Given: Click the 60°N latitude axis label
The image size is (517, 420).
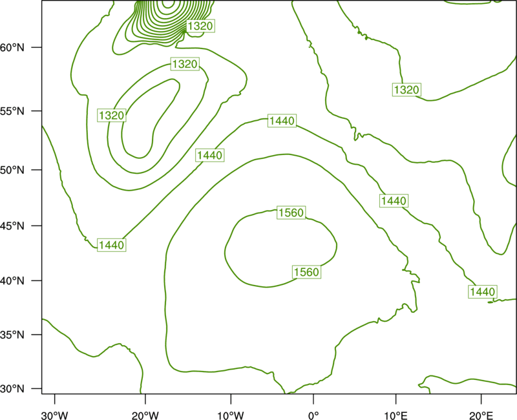Looking at the screenshot, I should point(12,48).
